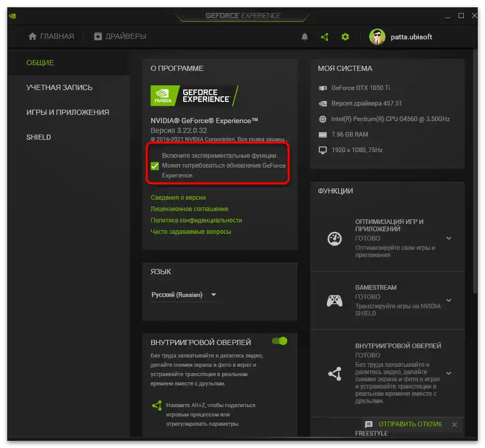This screenshot has height=448, width=485.
Task: Expand the in-game overlay function section
Action: tap(449, 373)
